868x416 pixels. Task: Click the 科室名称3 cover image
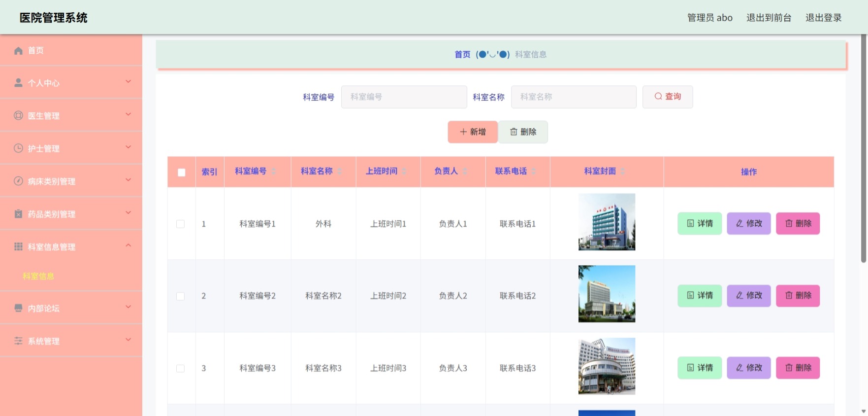tap(607, 366)
